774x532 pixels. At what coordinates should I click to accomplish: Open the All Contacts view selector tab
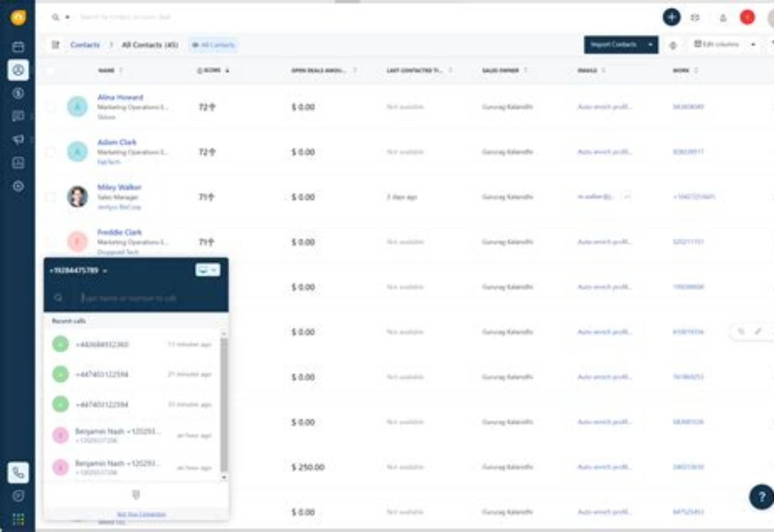213,45
